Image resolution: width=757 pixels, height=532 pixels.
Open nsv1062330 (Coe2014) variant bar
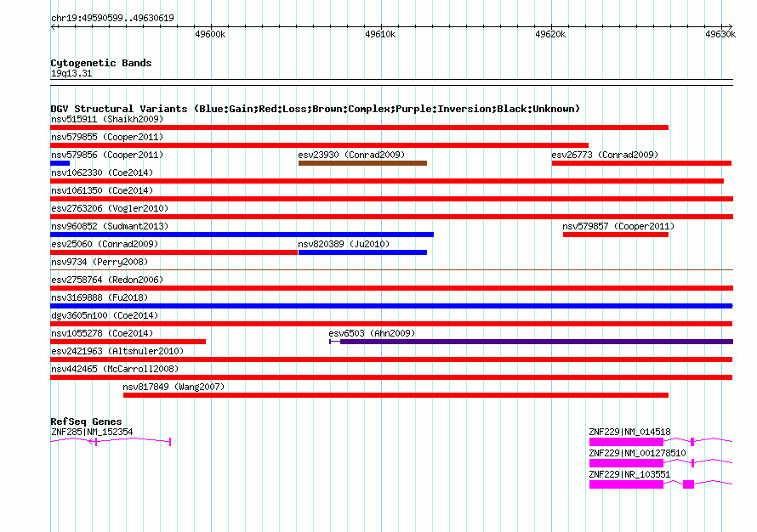click(x=387, y=181)
